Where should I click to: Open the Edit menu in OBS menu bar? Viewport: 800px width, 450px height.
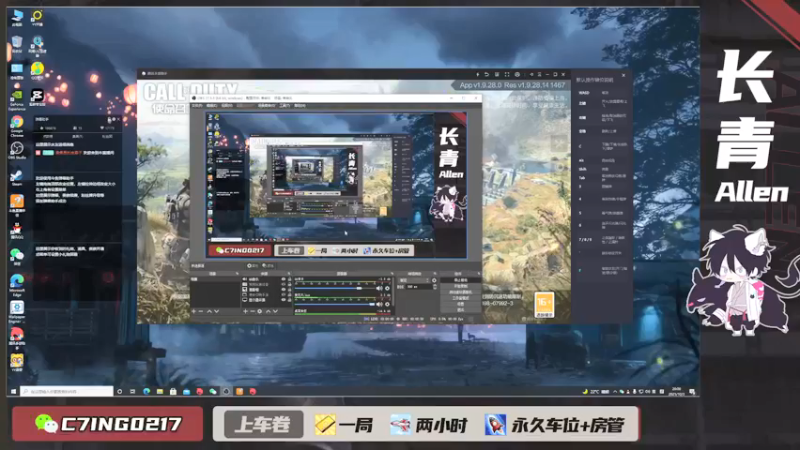point(212,106)
